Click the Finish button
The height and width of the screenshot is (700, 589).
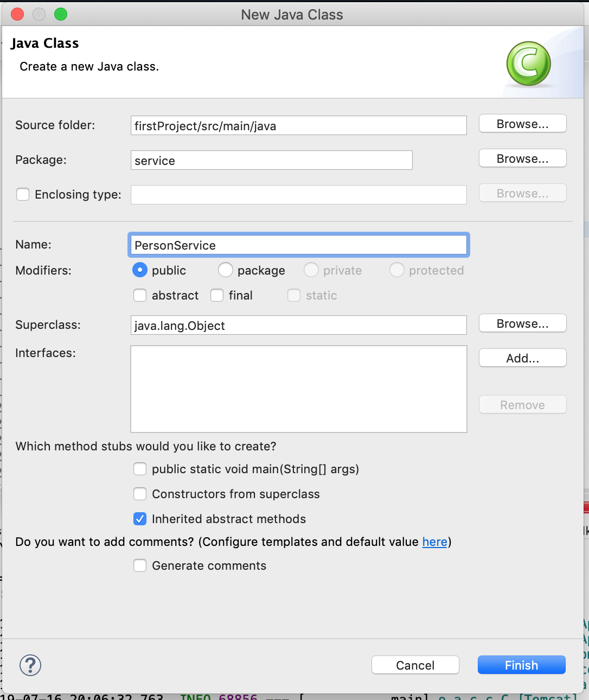(x=522, y=665)
